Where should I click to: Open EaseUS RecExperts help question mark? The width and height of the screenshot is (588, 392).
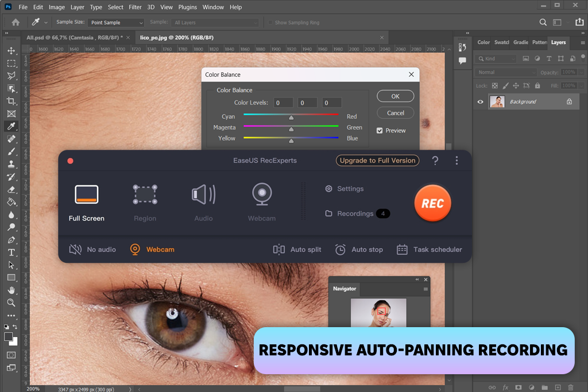[x=435, y=160]
